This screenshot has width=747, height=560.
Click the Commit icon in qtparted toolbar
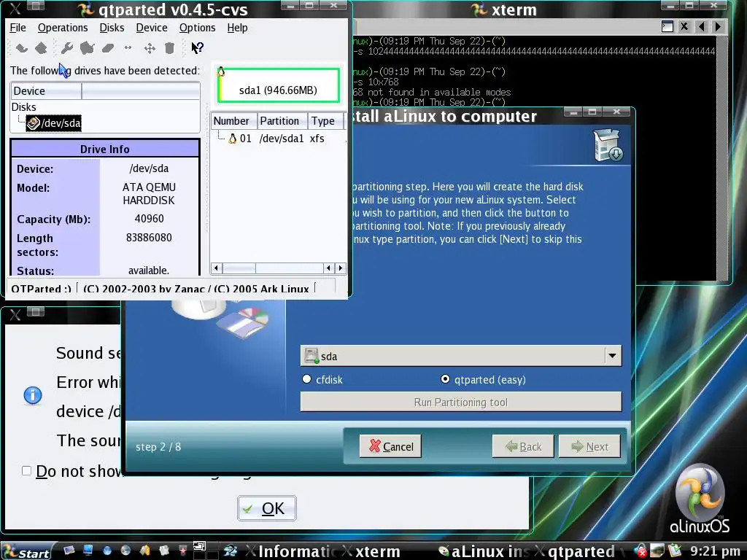pyautogui.click(x=41, y=47)
